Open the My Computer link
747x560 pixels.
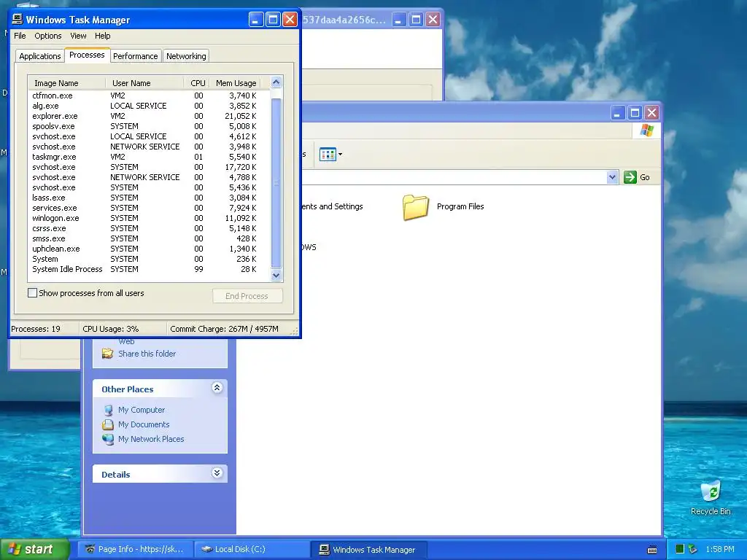click(x=142, y=410)
